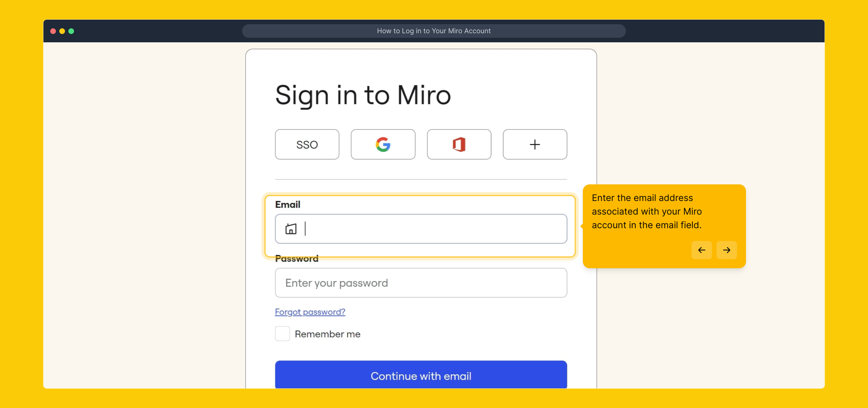The width and height of the screenshot is (868, 408).
Task: Click the small icon inside the Email field
Action: click(291, 229)
